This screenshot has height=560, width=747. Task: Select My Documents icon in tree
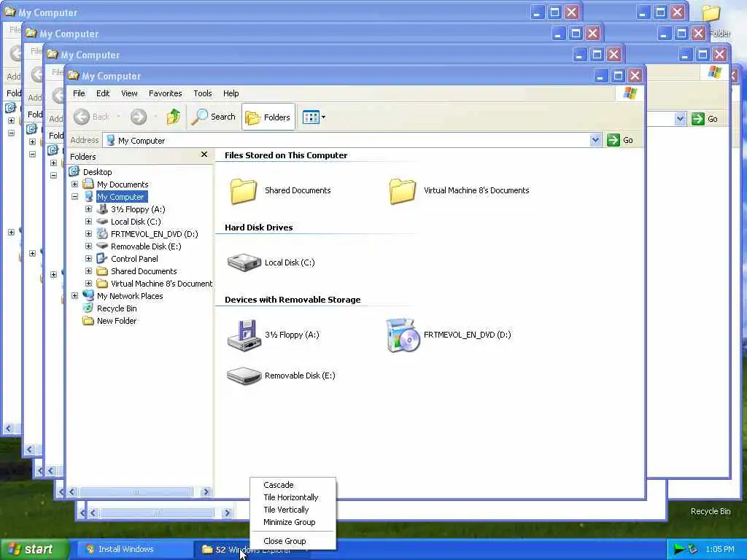[88, 184]
